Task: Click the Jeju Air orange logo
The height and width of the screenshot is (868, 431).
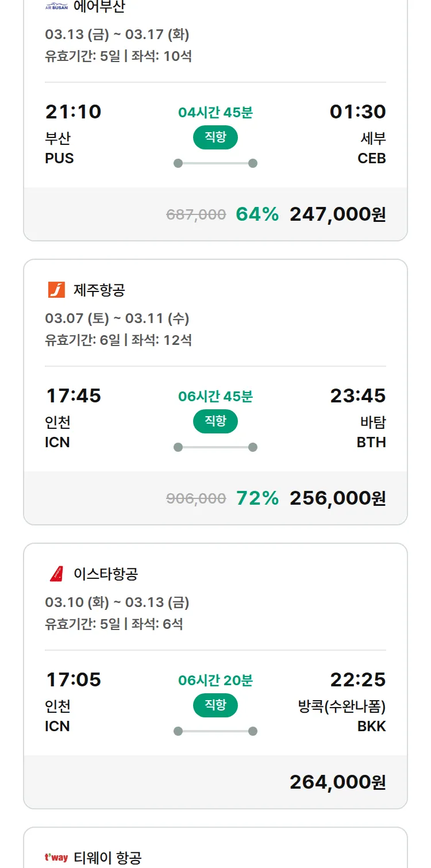Action: coord(56,290)
